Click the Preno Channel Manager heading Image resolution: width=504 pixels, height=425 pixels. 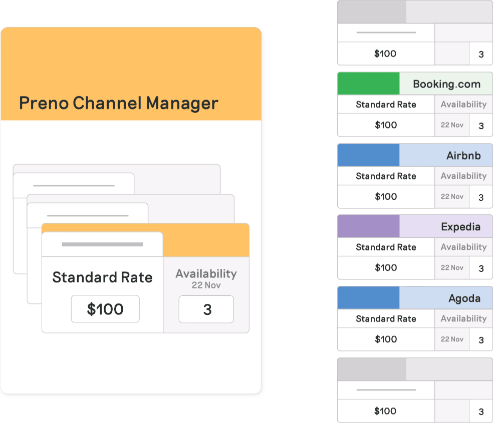tap(119, 103)
